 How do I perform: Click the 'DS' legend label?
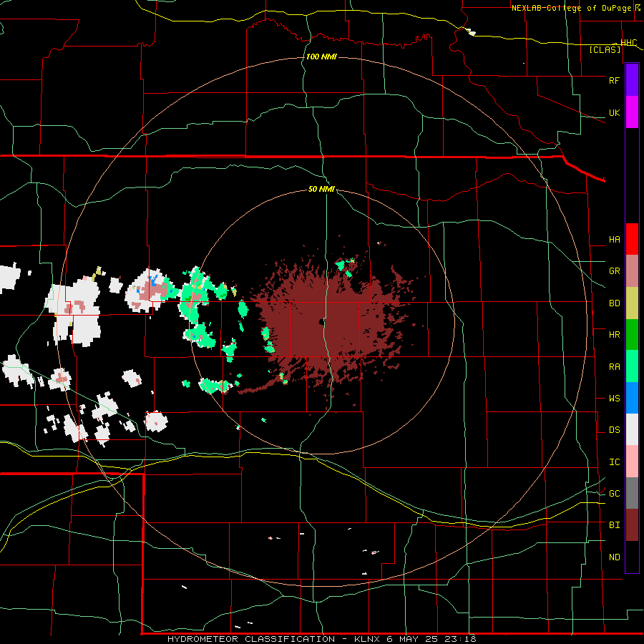pyautogui.click(x=614, y=430)
